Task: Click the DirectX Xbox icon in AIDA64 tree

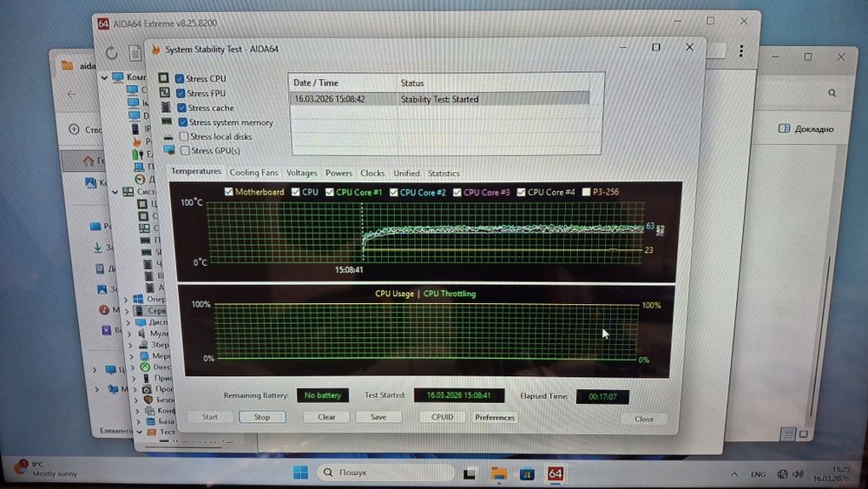Action: tap(144, 367)
